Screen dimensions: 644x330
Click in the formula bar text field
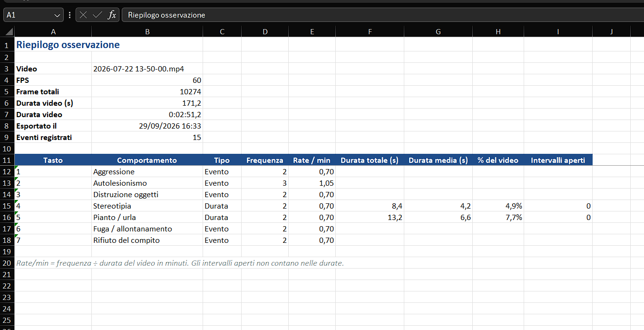(x=383, y=15)
